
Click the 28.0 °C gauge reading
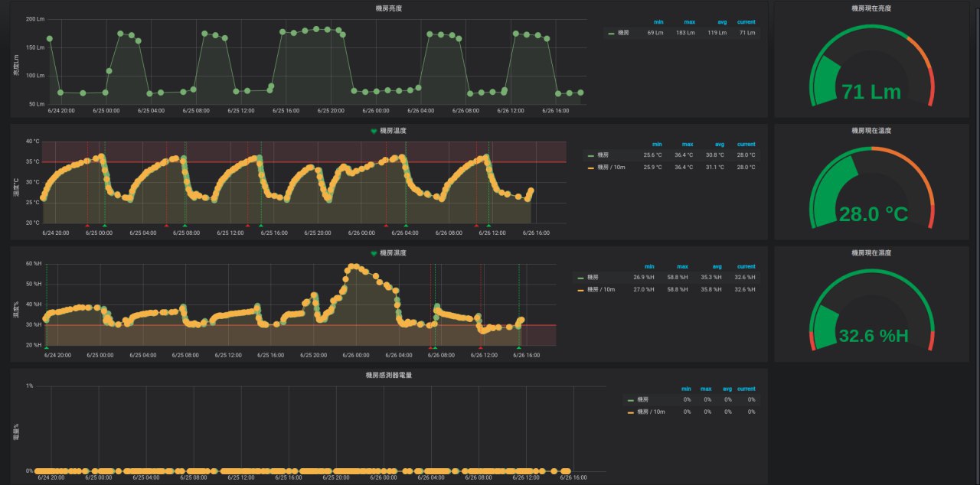coord(874,214)
